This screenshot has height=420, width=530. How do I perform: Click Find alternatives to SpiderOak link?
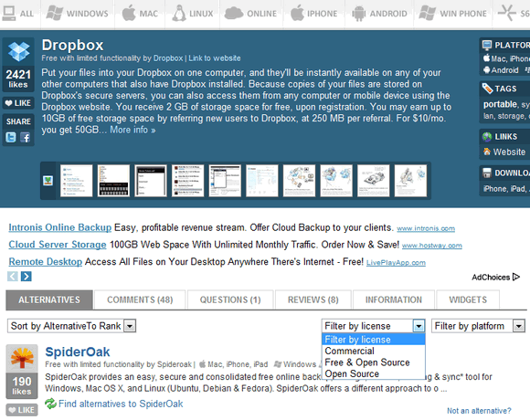pyautogui.click(x=121, y=404)
